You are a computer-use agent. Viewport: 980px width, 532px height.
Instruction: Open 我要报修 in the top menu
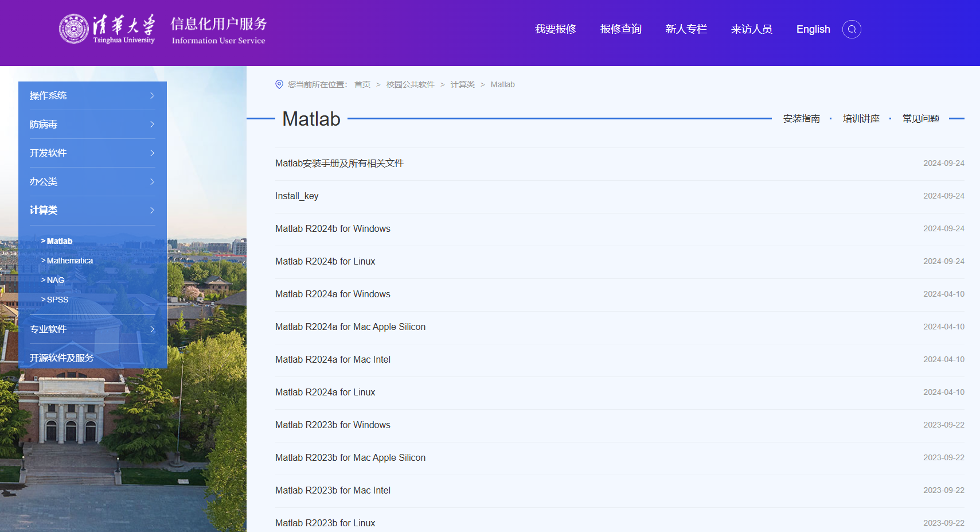coord(555,29)
